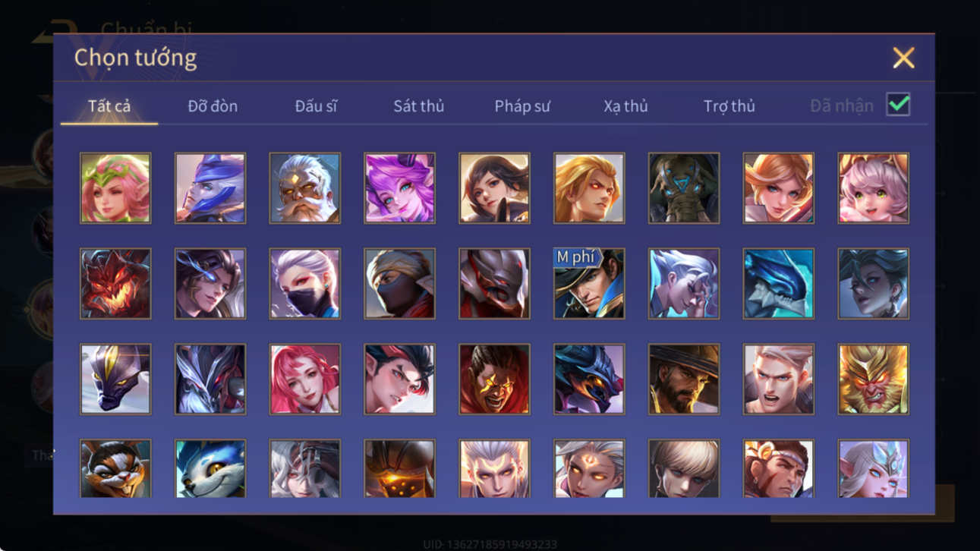Pick the blue cat hero portrait
The width and height of the screenshot is (980, 551).
coord(210,468)
